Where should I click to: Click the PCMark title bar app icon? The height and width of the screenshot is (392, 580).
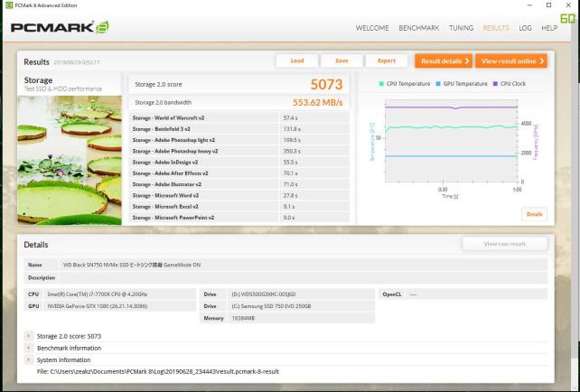point(9,5)
